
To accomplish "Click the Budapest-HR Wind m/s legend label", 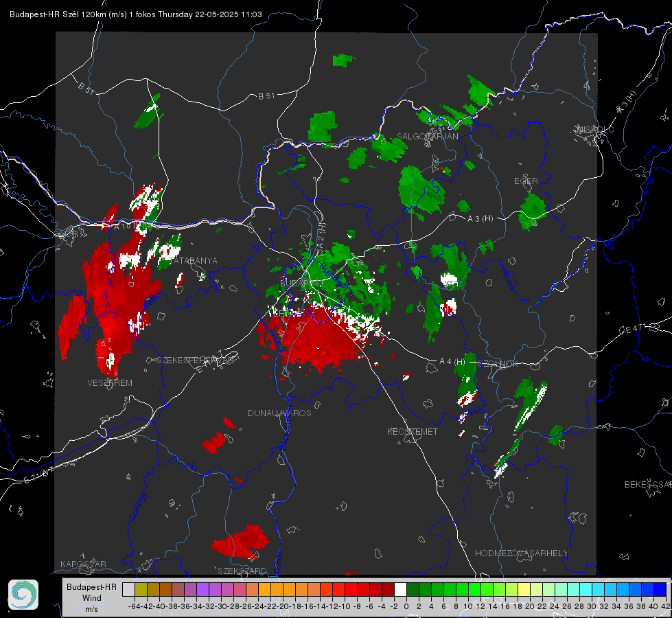I will click(x=91, y=597).
